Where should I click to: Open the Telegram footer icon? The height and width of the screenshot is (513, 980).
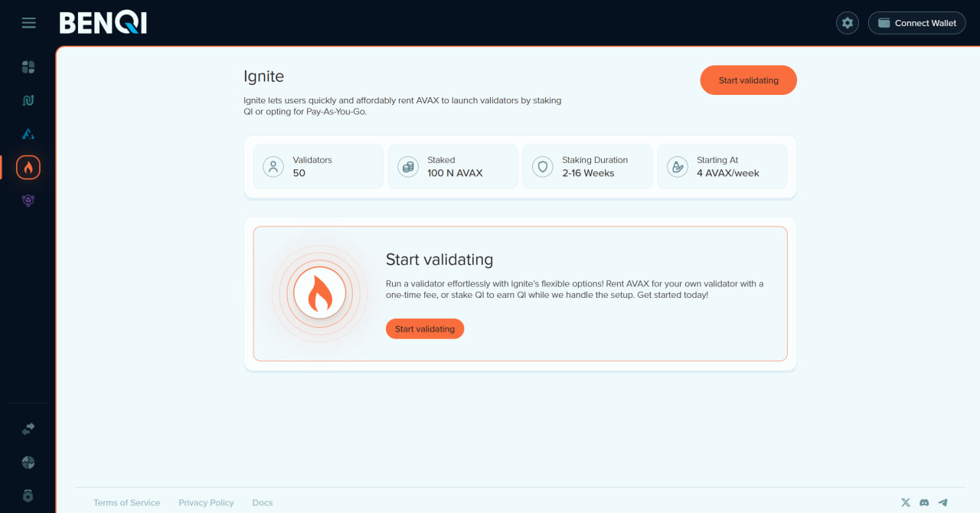[942, 503]
